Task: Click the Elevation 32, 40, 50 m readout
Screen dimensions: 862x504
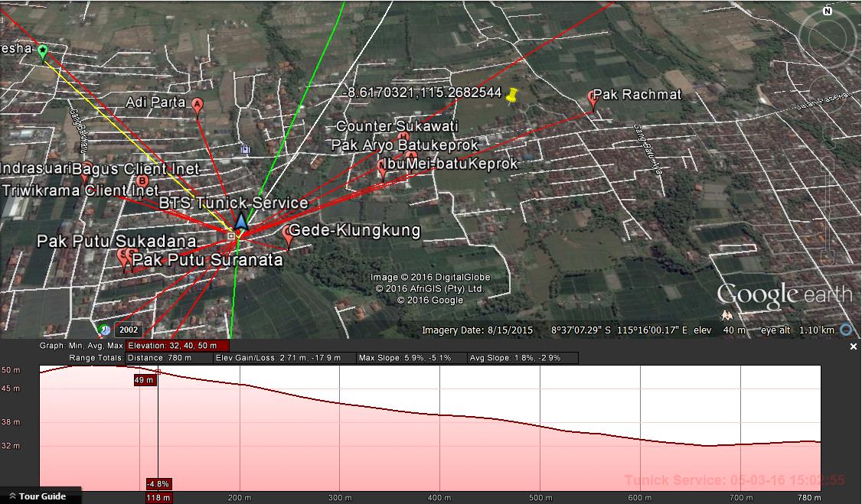Action: [x=178, y=346]
